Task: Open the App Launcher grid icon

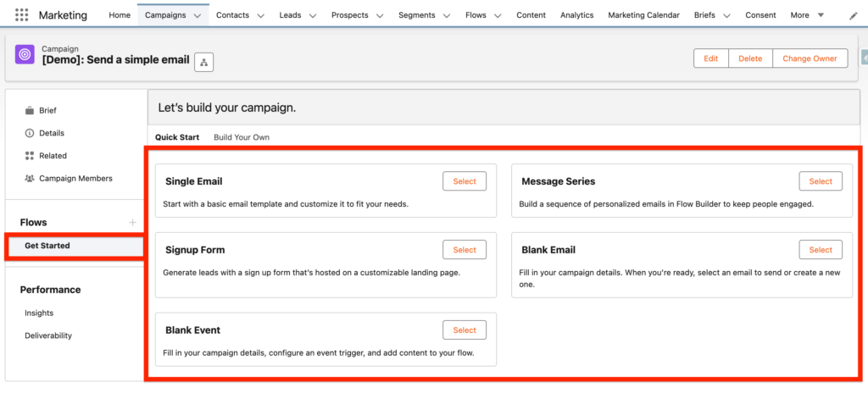Action: click(x=22, y=15)
